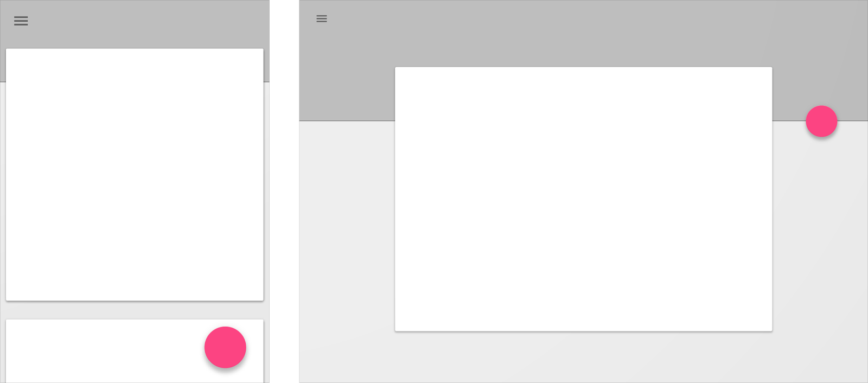Image resolution: width=868 pixels, height=383 pixels.
Task: Click desktop app bar area left of the white card
Action: 347,93
